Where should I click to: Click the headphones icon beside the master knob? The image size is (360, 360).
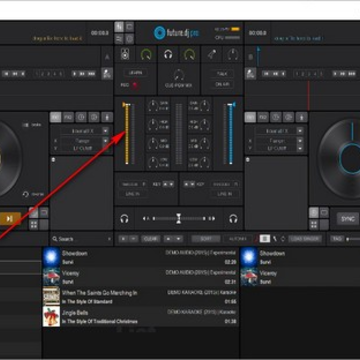(x=168, y=54)
